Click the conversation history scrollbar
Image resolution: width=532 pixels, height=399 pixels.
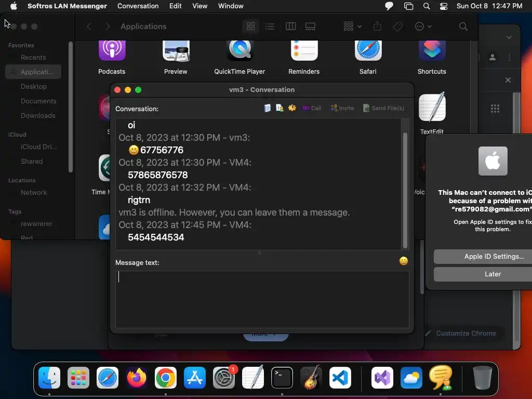click(x=405, y=190)
